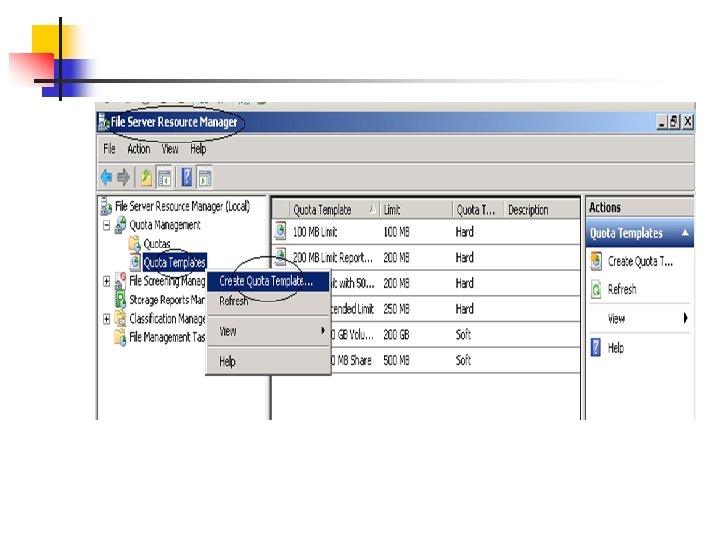Screen dimensions: 720x540
Task: Sort by the Quota T... column header
Action: pos(478,210)
